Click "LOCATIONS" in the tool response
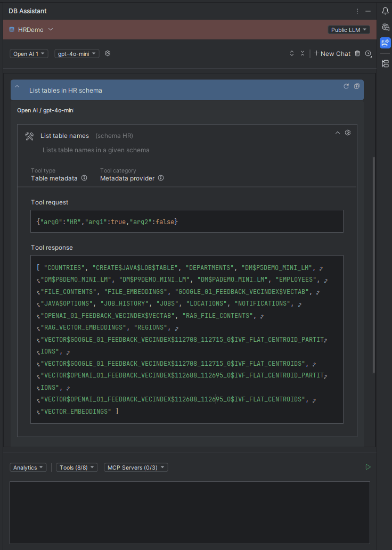This screenshot has width=392, height=550. click(x=206, y=303)
